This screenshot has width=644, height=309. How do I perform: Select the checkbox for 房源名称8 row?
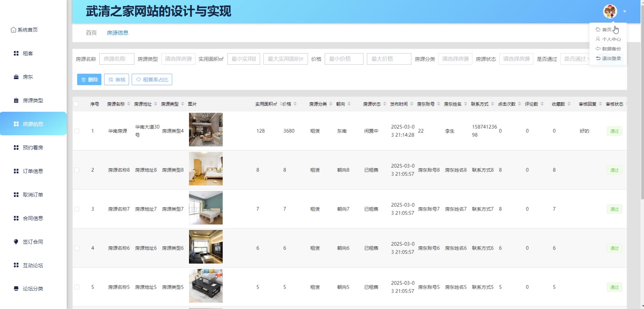(x=77, y=170)
